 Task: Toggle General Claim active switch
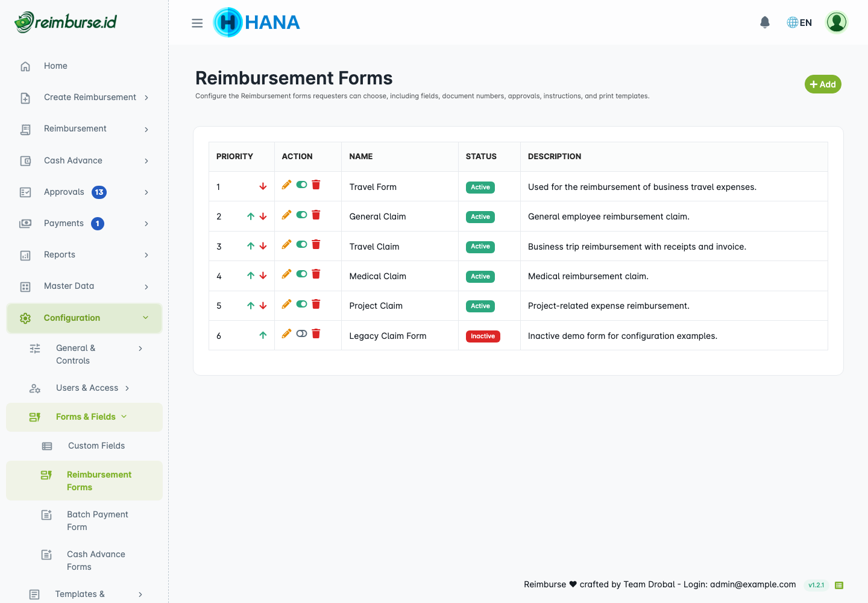[x=302, y=215]
